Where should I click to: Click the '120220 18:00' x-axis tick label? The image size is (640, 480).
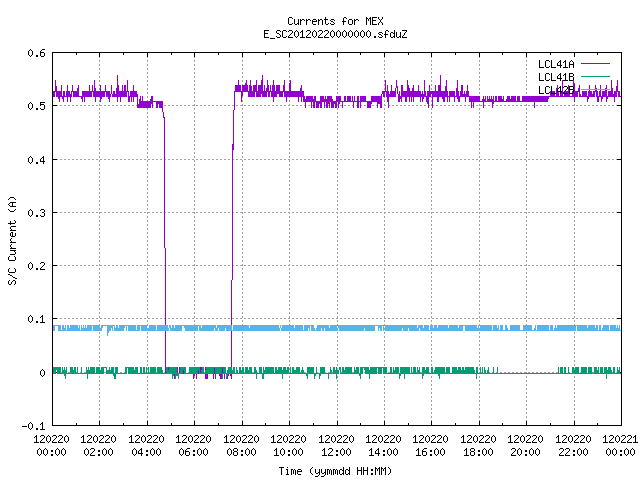478,446
